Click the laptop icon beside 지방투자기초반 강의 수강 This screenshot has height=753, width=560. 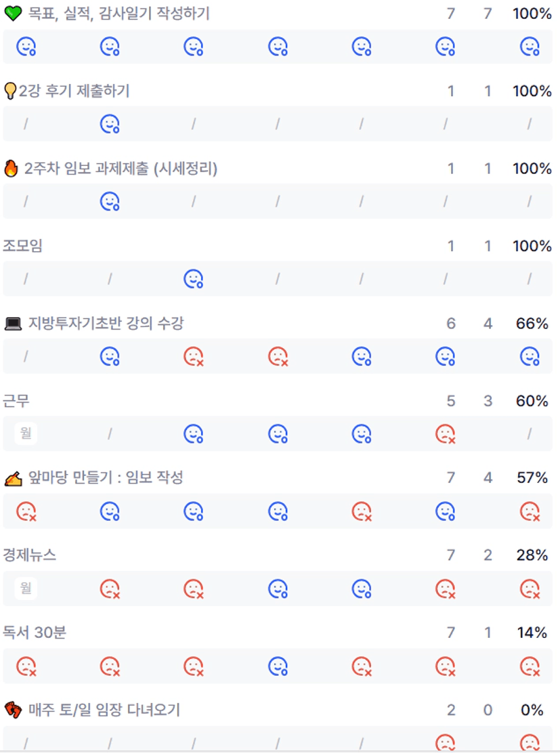point(13,324)
